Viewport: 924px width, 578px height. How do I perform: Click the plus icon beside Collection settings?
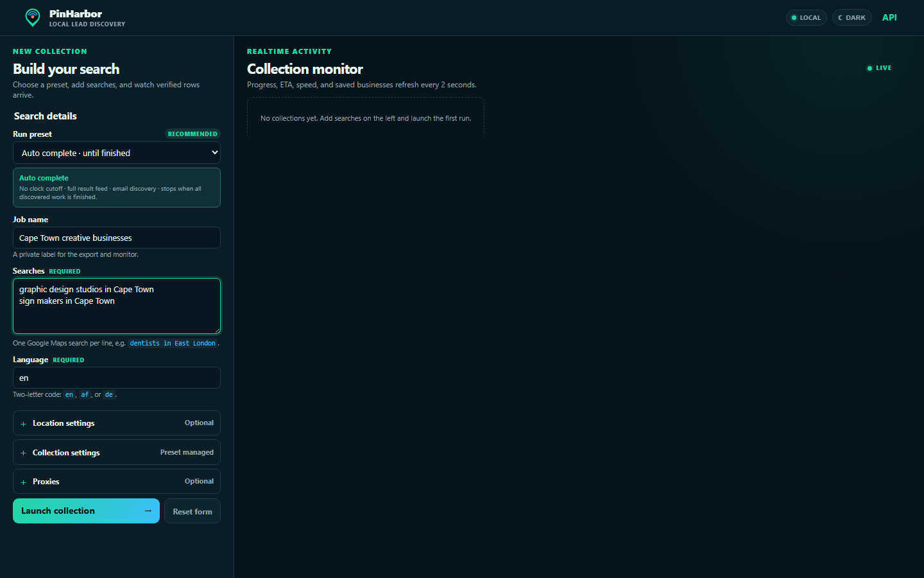coord(23,453)
